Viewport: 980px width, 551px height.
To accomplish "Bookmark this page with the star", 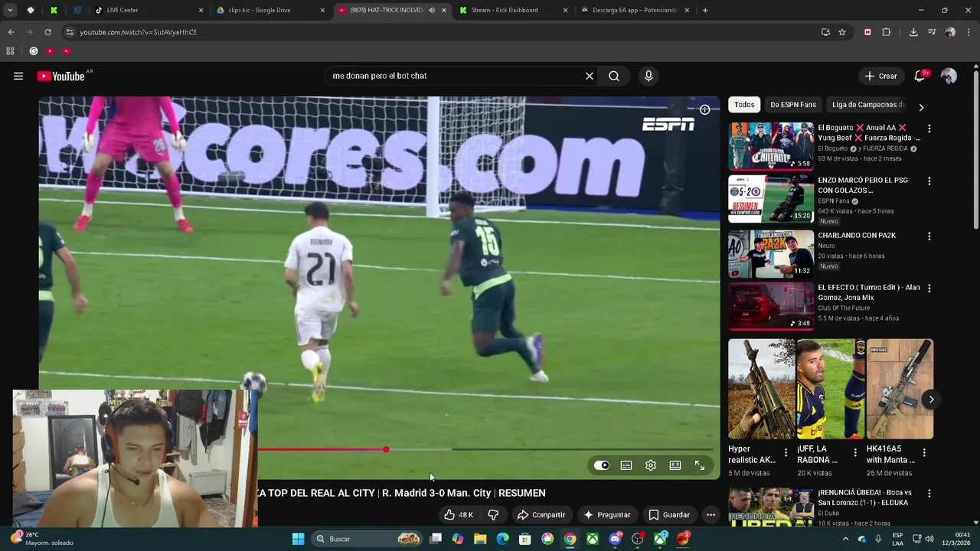I will 842,32.
